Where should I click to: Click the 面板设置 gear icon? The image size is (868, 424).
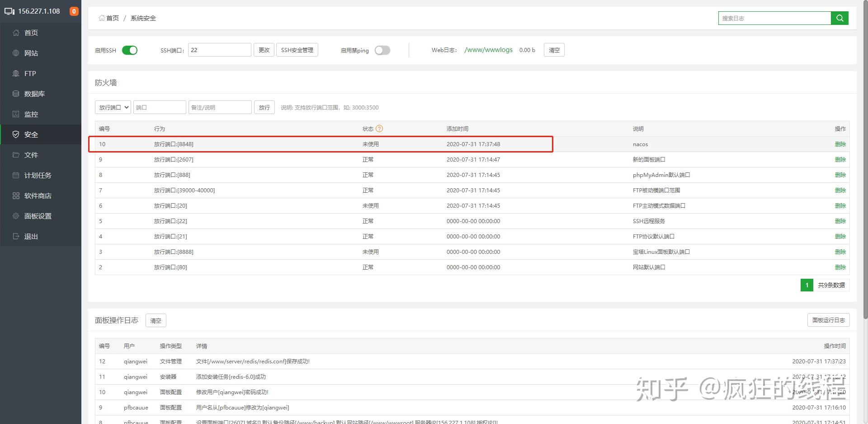[x=16, y=216]
